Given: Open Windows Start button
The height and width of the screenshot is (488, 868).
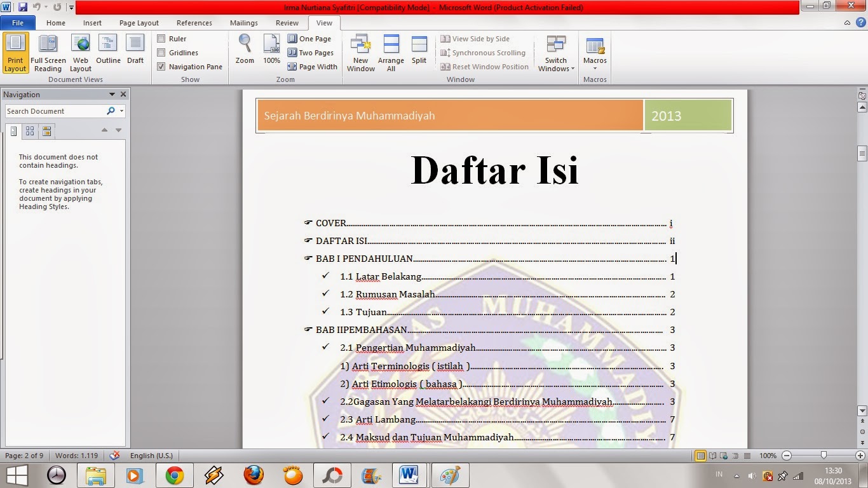Looking at the screenshot, I should coord(17,475).
